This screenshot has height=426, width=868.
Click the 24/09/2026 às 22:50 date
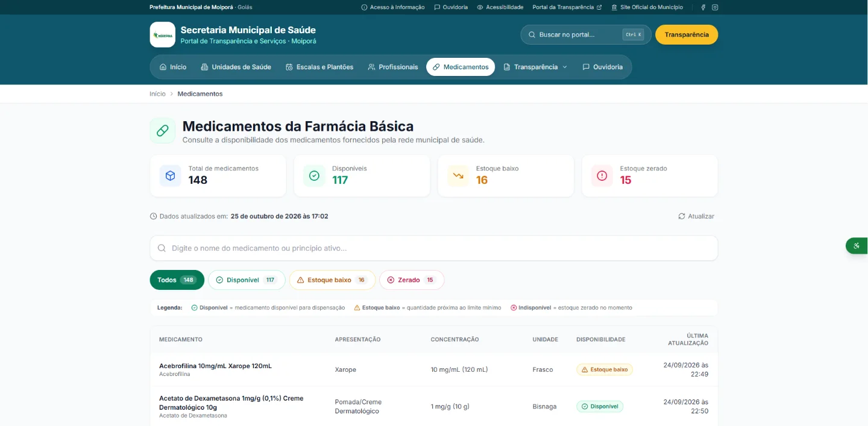(x=686, y=406)
